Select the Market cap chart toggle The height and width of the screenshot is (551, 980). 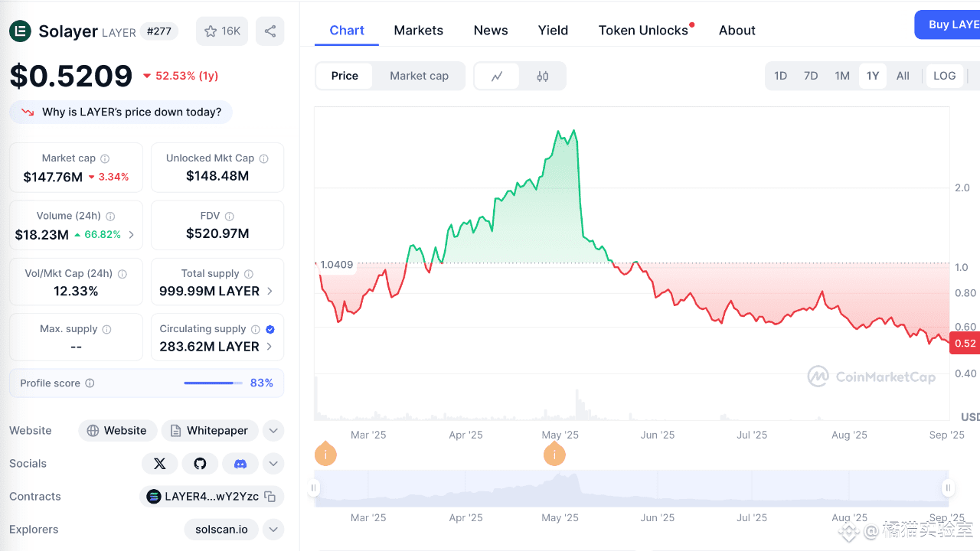419,76
